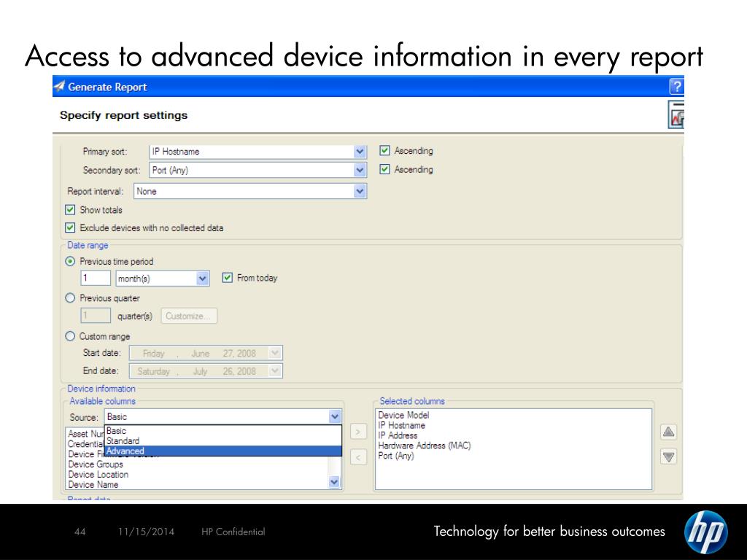Select Device Location in available columns
The image size is (747, 560).
[98, 474]
